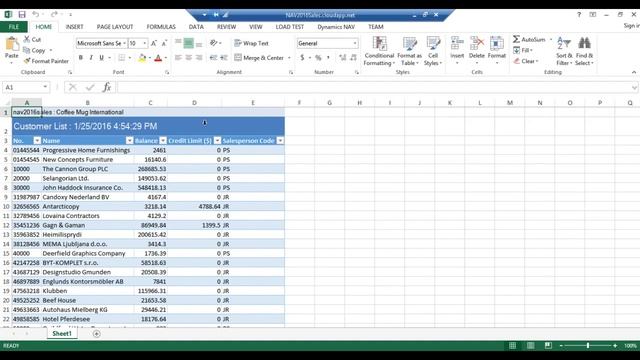Click the Increase Indent icon
The width and height of the screenshot is (640, 360).
[224, 58]
